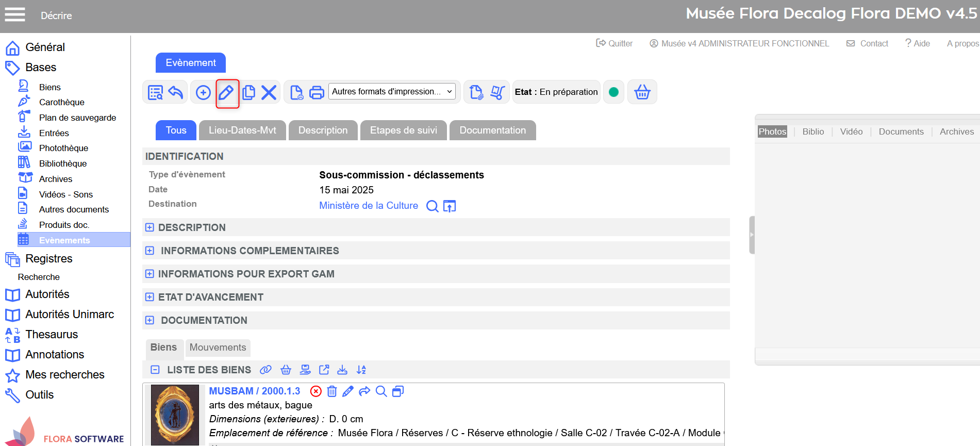Open Autres formats d'impression dropdown
This screenshot has height=446, width=980.
pos(392,92)
